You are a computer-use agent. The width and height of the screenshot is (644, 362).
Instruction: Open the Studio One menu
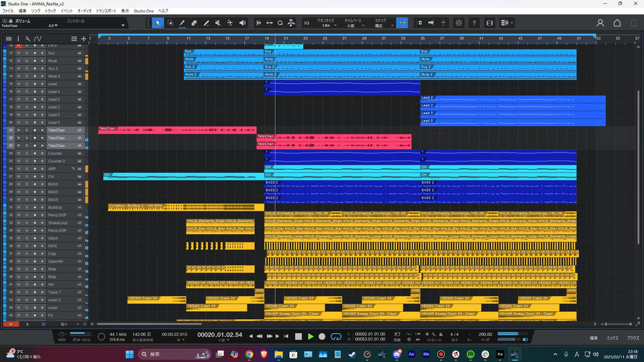144,11
